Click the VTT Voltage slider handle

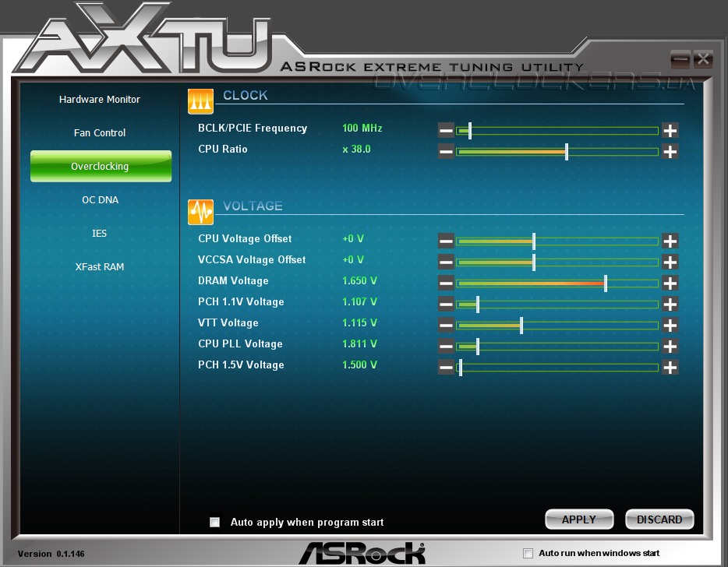click(521, 326)
